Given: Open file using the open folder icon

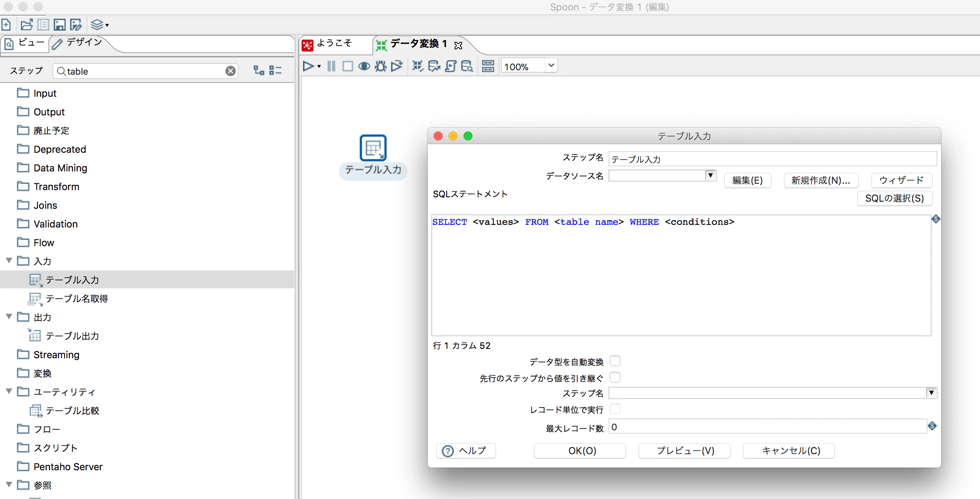Looking at the screenshot, I should pos(26,25).
